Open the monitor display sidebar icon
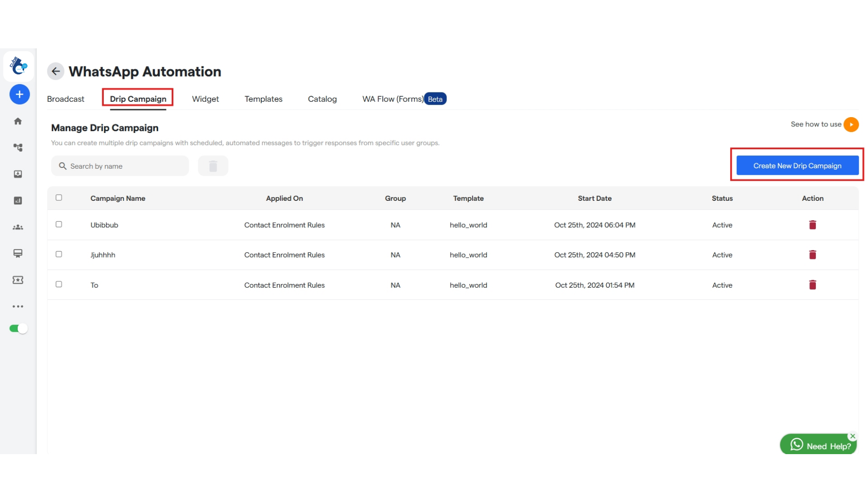The image size is (868, 502). [18, 253]
